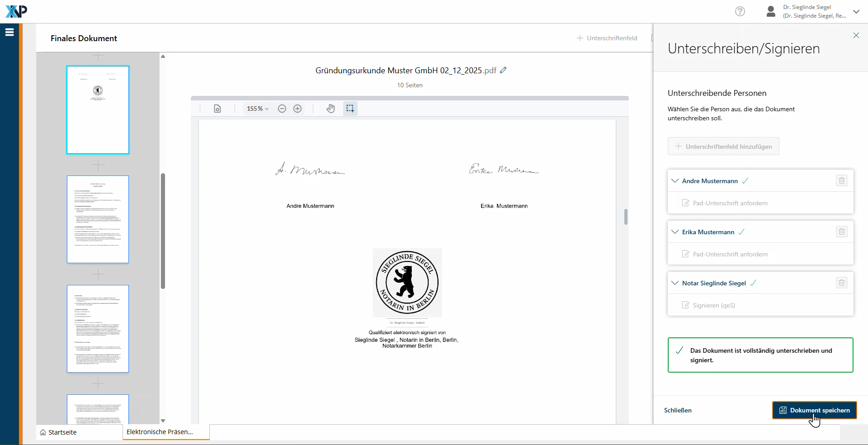Click the help question mark icon
This screenshot has width=868, height=445.
click(x=740, y=11)
